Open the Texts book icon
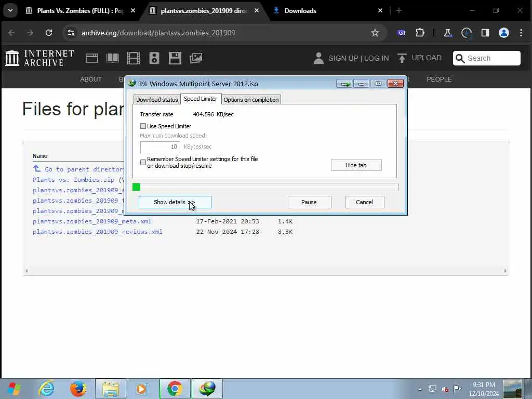 pyautogui.click(x=113, y=58)
